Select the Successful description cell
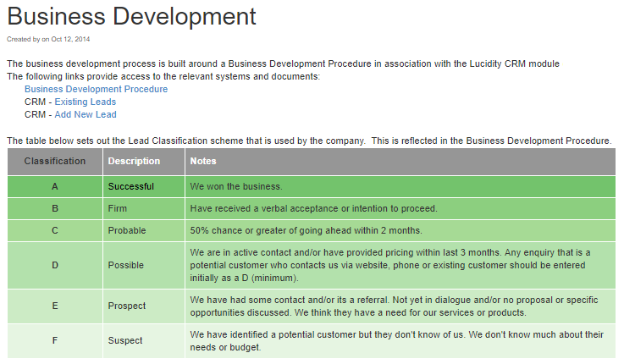The width and height of the screenshot is (624, 364). click(x=131, y=186)
